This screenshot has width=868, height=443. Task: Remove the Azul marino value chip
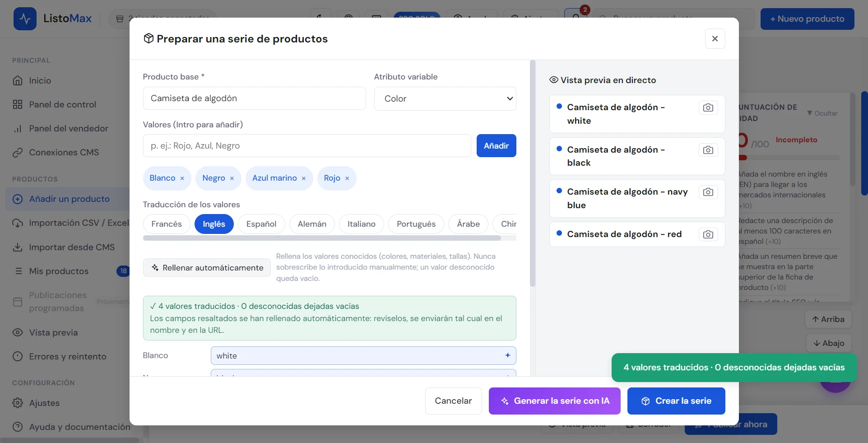click(304, 178)
